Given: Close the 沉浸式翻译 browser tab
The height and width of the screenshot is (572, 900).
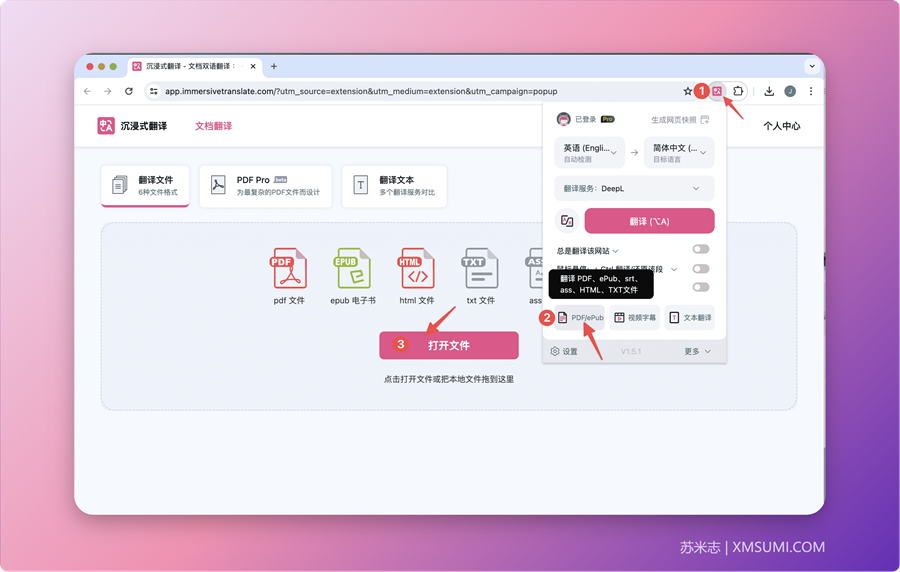Looking at the screenshot, I should 253,67.
